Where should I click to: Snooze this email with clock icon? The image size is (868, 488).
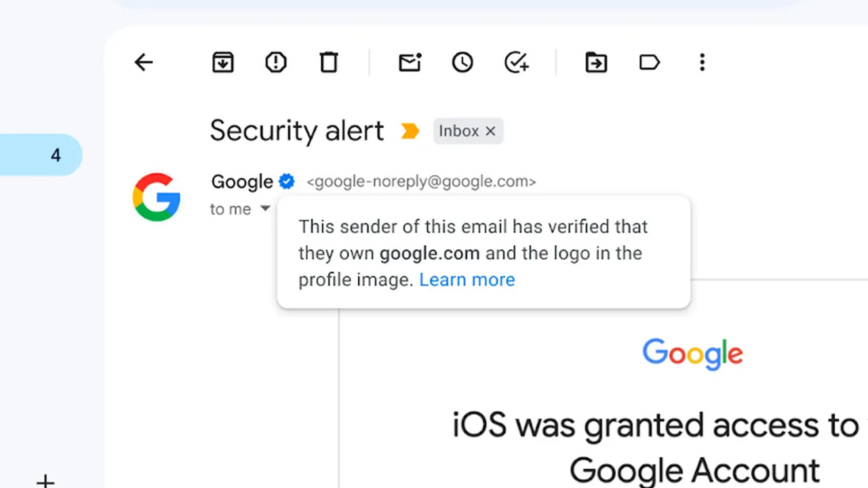click(462, 63)
